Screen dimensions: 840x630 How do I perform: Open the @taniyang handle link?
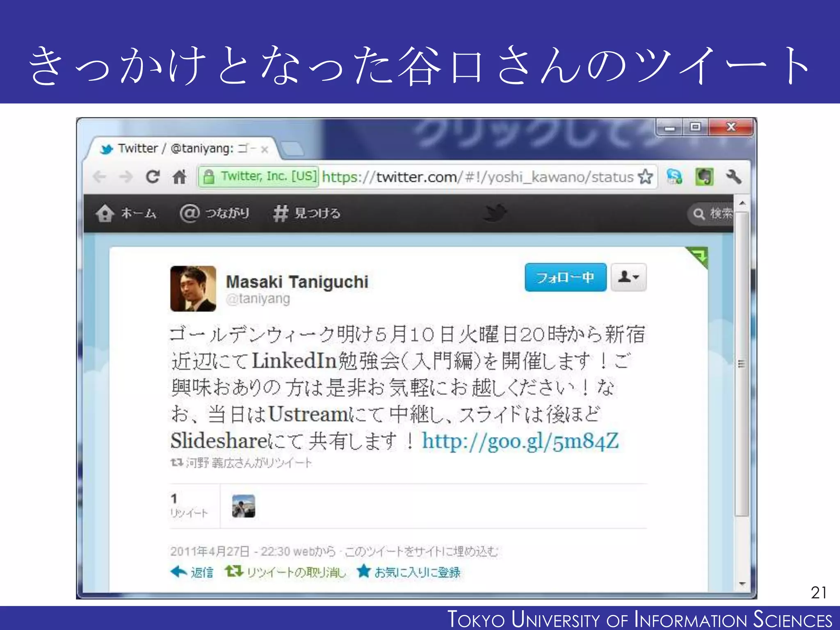[x=258, y=299]
